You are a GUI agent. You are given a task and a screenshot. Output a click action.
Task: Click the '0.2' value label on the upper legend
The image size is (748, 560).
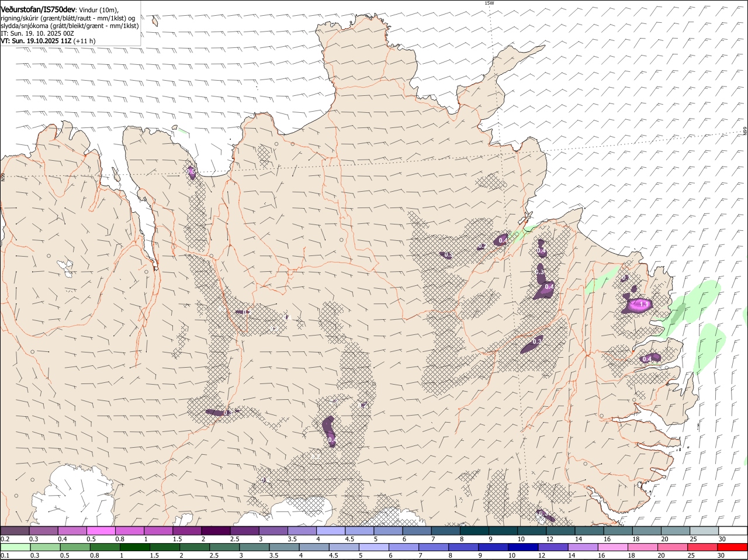5,538
